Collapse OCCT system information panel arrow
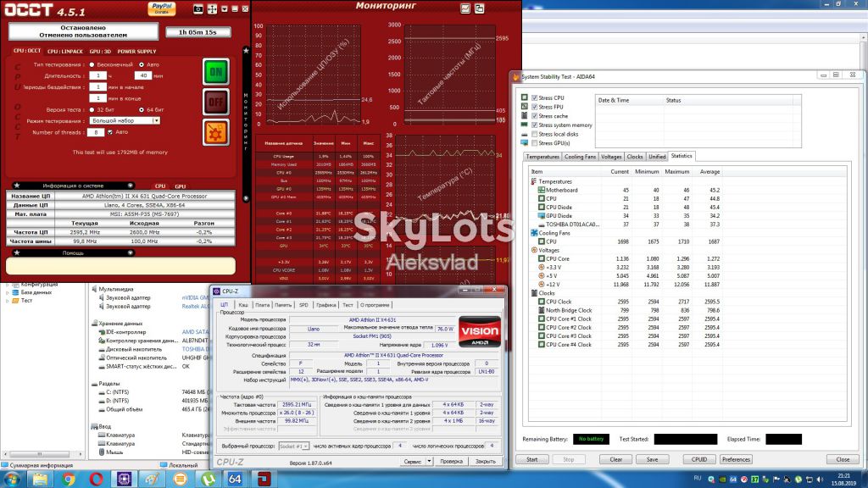The height and width of the screenshot is (488, 868). click(x=130, y=186)
